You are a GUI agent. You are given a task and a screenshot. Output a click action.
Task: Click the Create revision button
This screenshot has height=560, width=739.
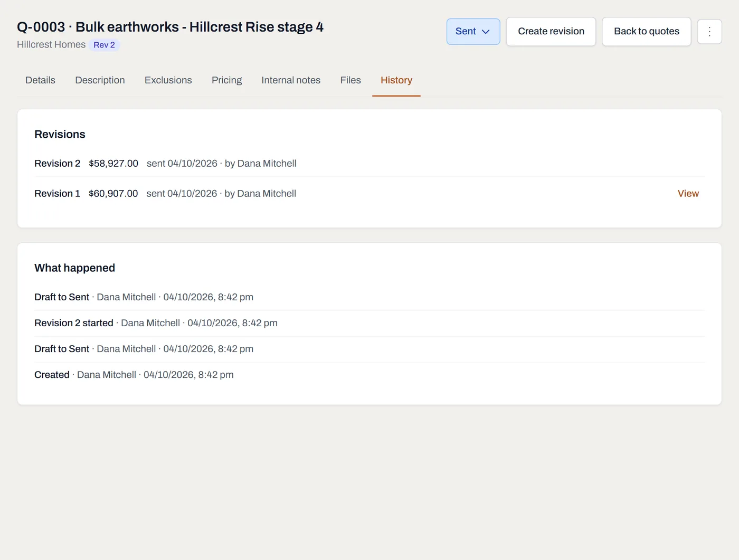pyautogui.click(x=551, y=31)
